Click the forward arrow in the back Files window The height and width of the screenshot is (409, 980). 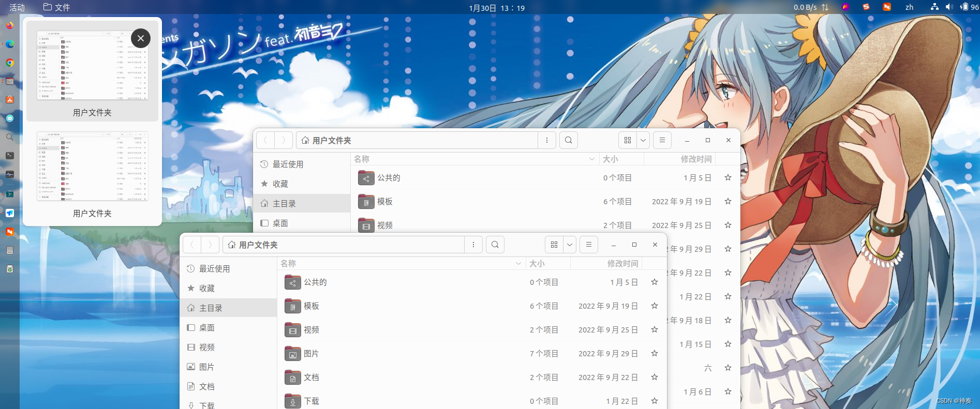284,140
